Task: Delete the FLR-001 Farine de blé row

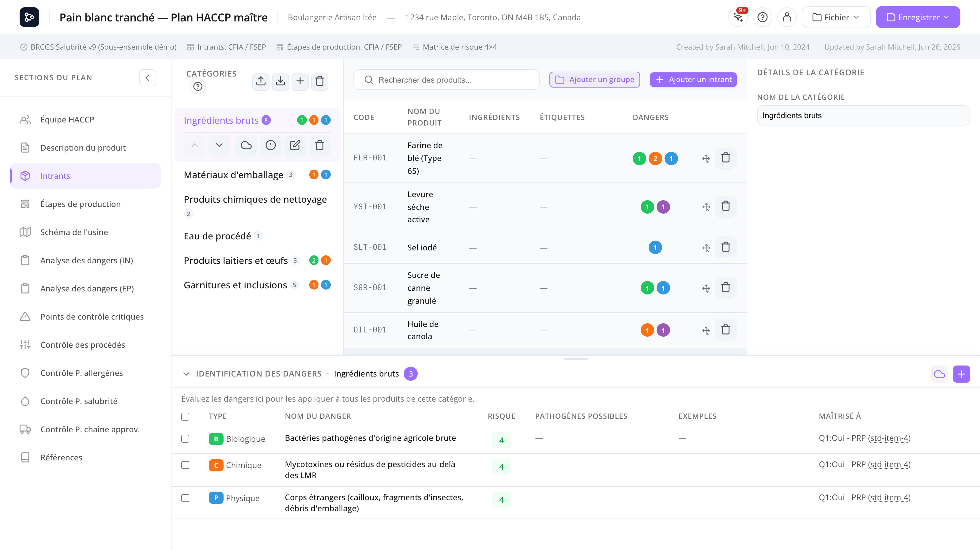Action: [726, 158]
